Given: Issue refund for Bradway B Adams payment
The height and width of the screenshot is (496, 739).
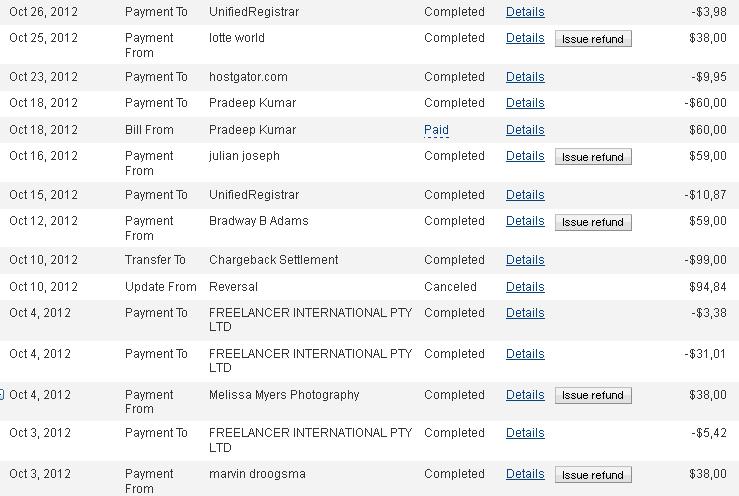Looking at the screenshot, I should (593, 222).
